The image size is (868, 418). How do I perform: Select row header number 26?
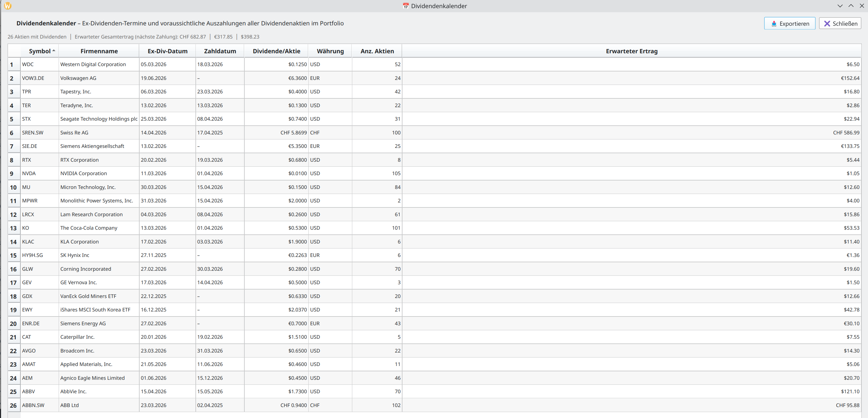click(x=14, y=405)
